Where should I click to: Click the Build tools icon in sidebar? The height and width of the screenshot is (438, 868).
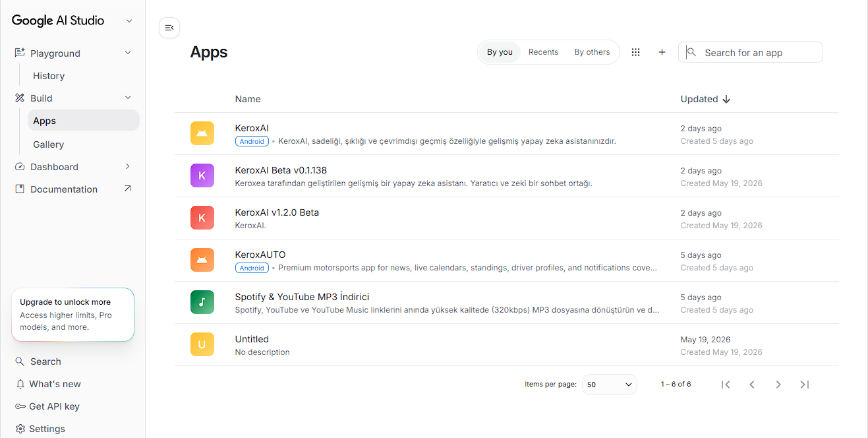19,98
